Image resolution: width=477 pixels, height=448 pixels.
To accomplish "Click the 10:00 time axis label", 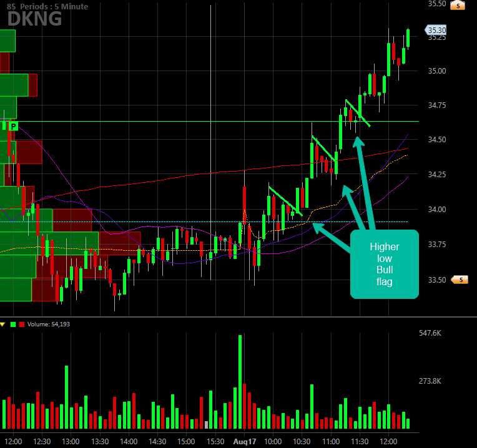I will pyautogui.click(x=273, y=442).
